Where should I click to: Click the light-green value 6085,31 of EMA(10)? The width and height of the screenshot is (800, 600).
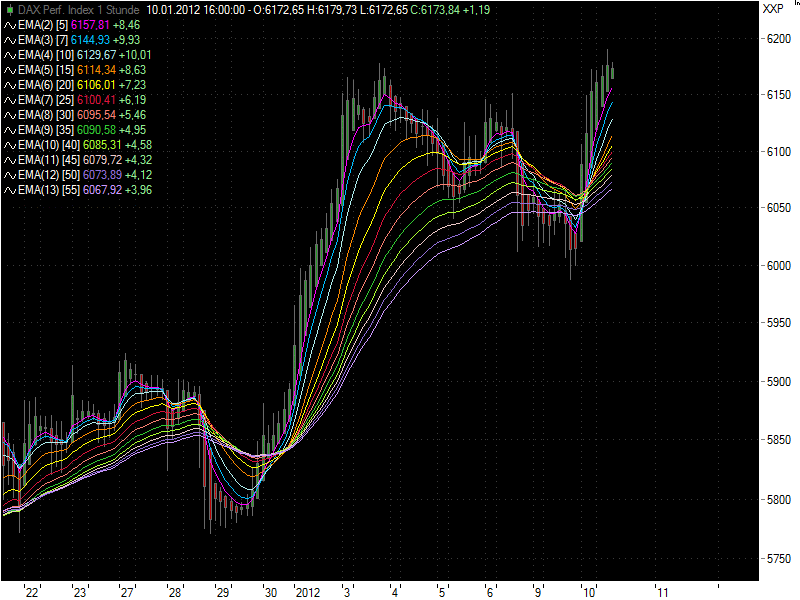(103, 145)
